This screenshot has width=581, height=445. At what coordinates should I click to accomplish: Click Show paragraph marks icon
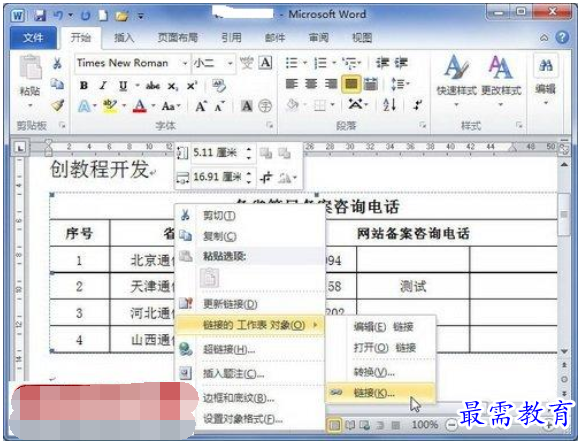418,105
